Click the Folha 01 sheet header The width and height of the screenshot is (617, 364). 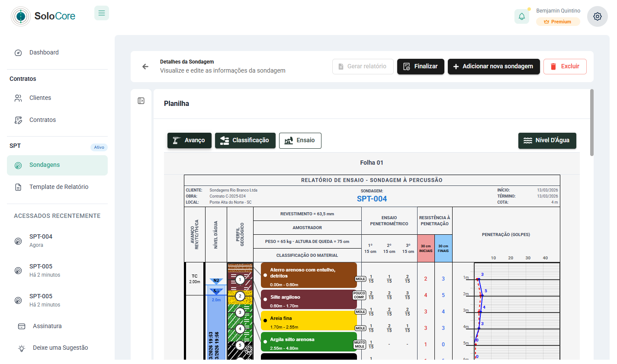click(x=372, y=163)
